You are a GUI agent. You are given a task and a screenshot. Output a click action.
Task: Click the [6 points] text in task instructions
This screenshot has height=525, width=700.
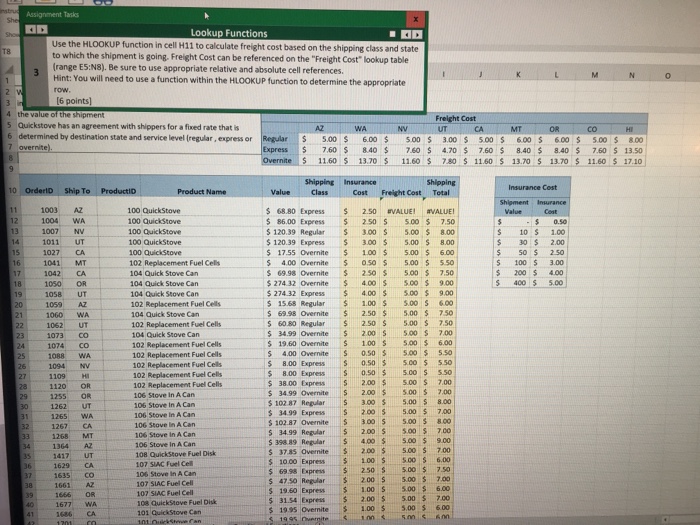73,101
